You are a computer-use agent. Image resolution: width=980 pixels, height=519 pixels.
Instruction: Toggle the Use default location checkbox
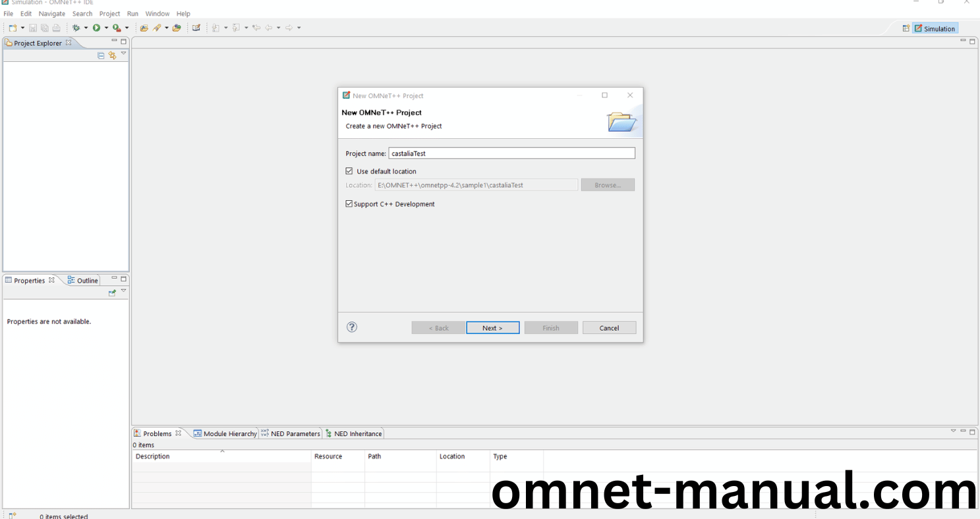coord(349,171)
